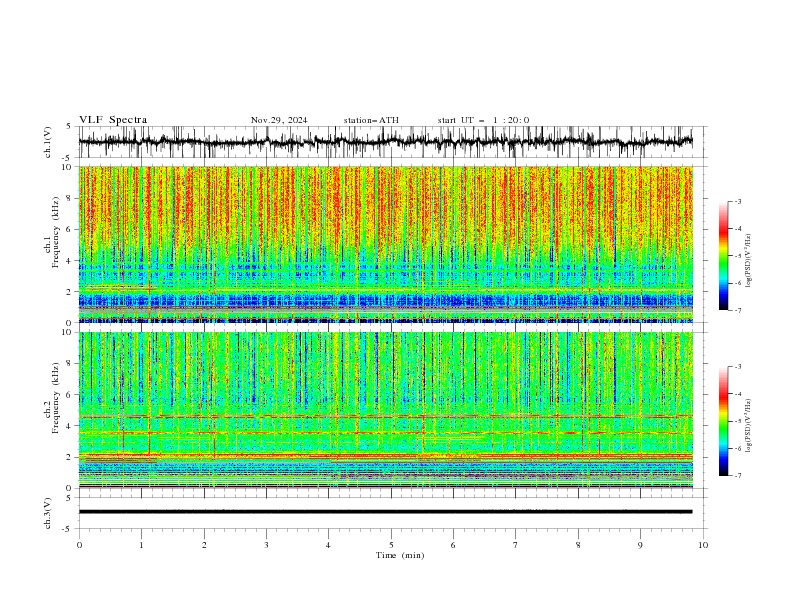The height and width of the screenshot is (612, 792).
Task: Click the ch.1 frequency tick "8"
Action: [x=70, y=198]
